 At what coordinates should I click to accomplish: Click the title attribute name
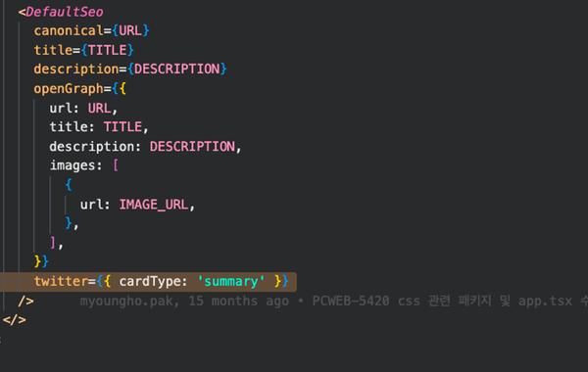tap(53, 50)
